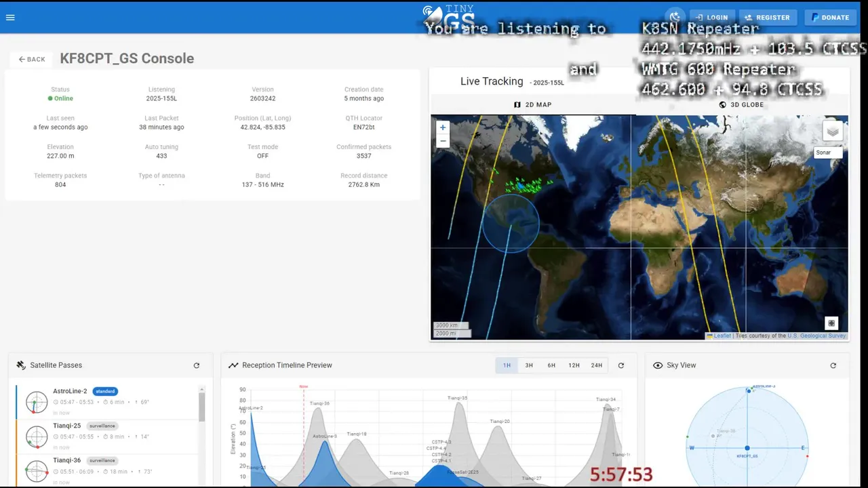This screenshot has width=868, height=488.
Task: Click the Sky View eye icon
Action: [658, 365]
